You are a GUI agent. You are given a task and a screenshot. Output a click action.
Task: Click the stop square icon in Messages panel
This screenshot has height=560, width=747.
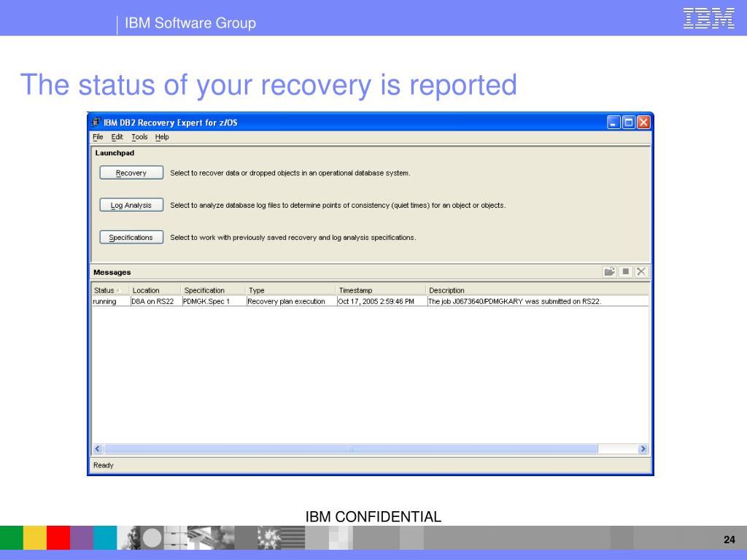tap(625, 271)
